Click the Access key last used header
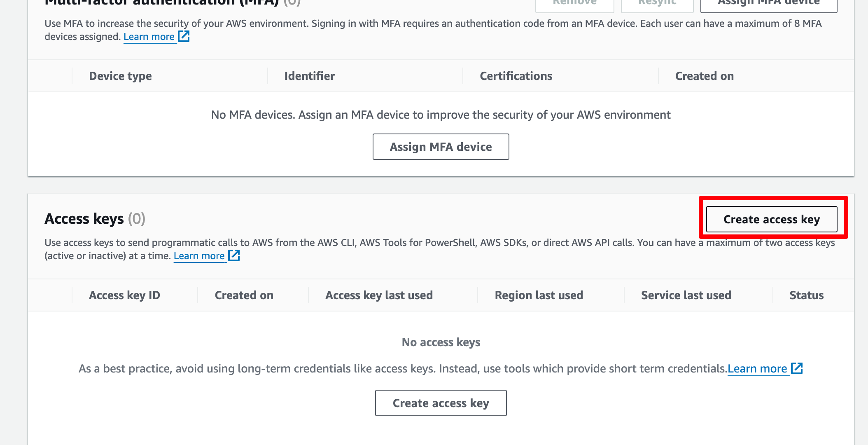This screenshot has height=445, width=868. click(x=379, y=295)
